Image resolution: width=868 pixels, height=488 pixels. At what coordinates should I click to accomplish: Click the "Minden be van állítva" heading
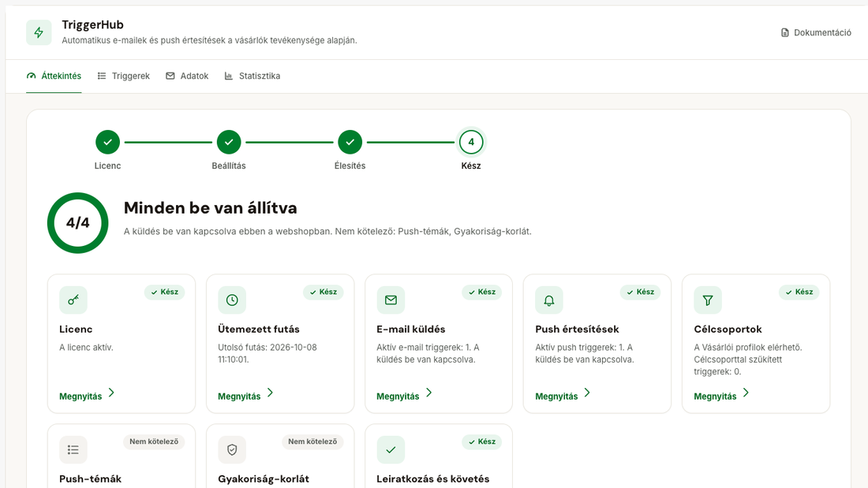point(211,208)
